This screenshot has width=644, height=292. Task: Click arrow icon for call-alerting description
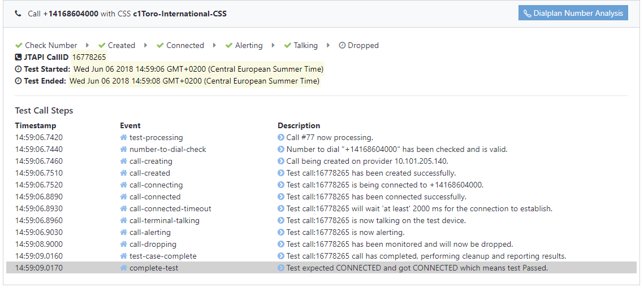(x=281, y=232)
